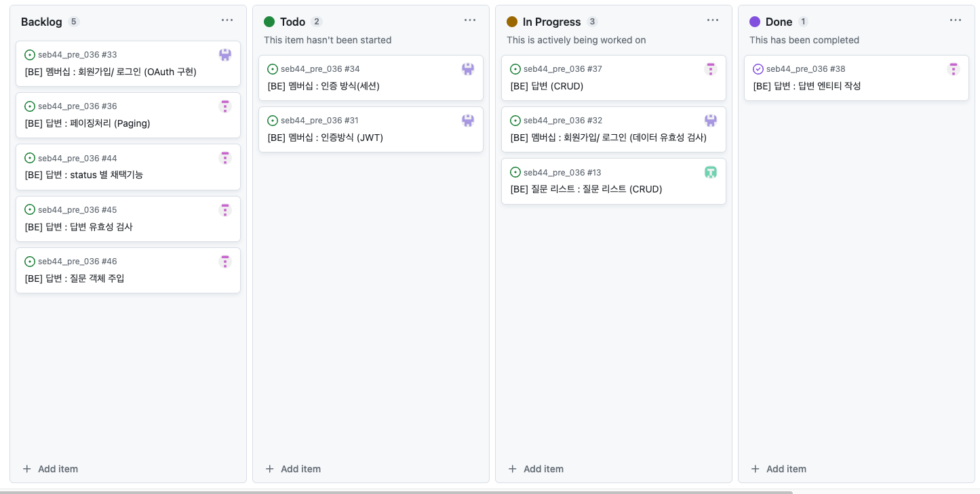Open the issue titled [BE] 답변 (CRUD)

click(547, 86)
